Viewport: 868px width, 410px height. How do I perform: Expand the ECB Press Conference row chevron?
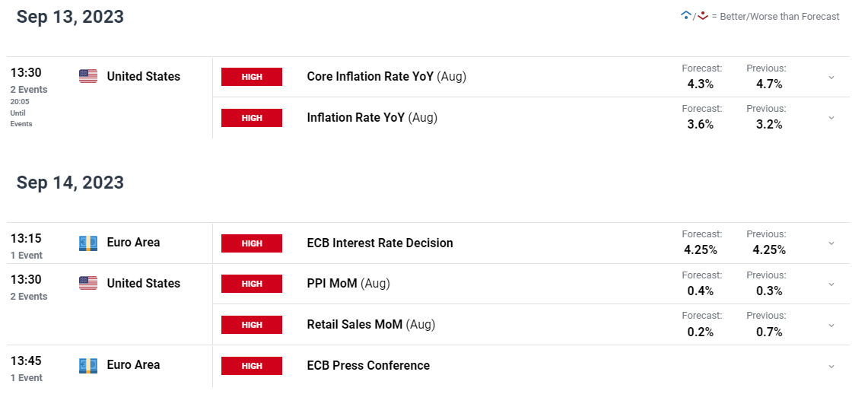coord(831,367)
